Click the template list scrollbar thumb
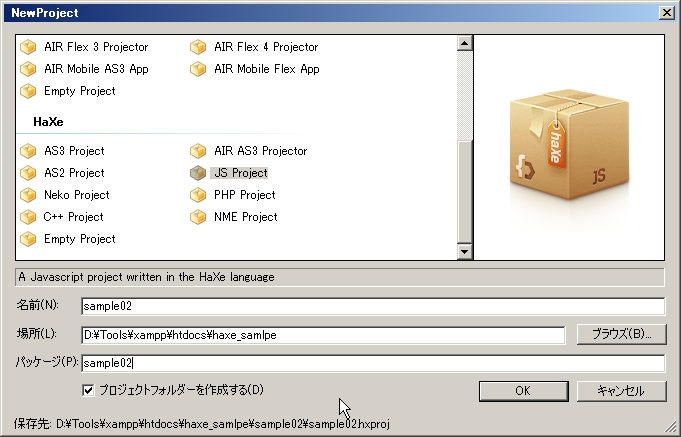Image resolution: width=681 pixels, height=437 pixels. pyautogui.click(x=465, y=192)
